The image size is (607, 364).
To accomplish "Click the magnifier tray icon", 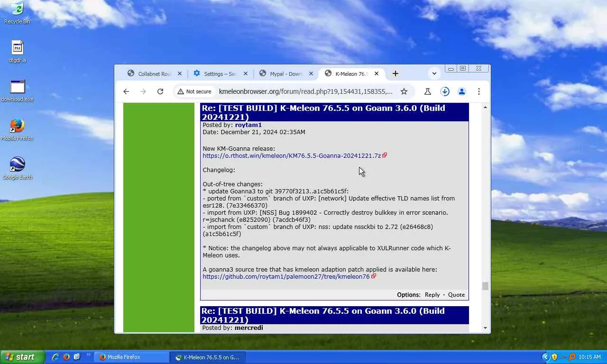I will (572, 357).
